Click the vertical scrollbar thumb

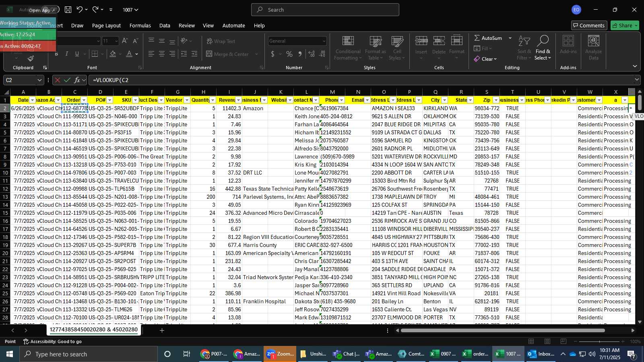click(640, 103)
